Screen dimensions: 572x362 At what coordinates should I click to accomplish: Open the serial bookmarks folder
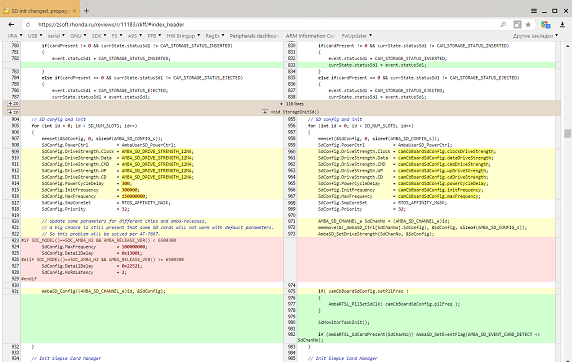[56, 36]
